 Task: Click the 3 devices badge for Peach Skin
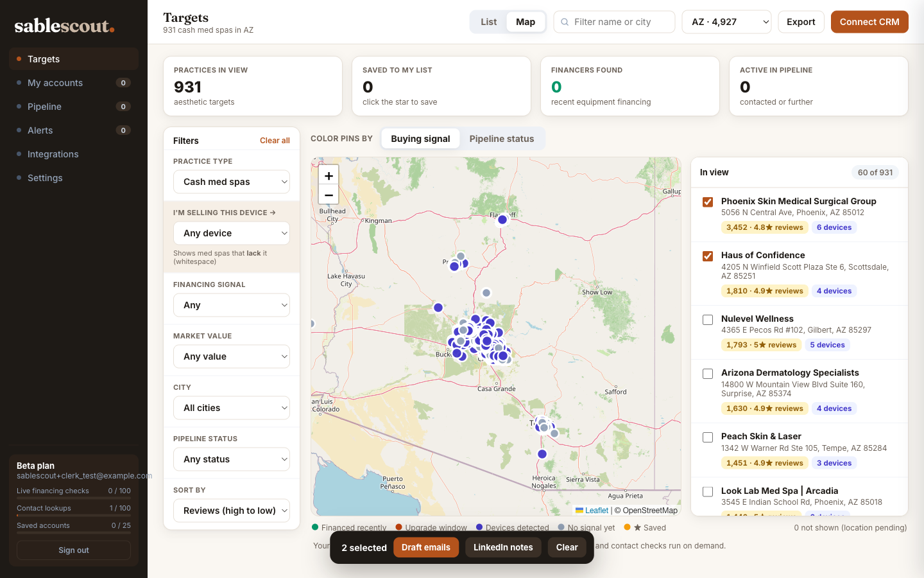pyautogui.click(x=834, y=463)
